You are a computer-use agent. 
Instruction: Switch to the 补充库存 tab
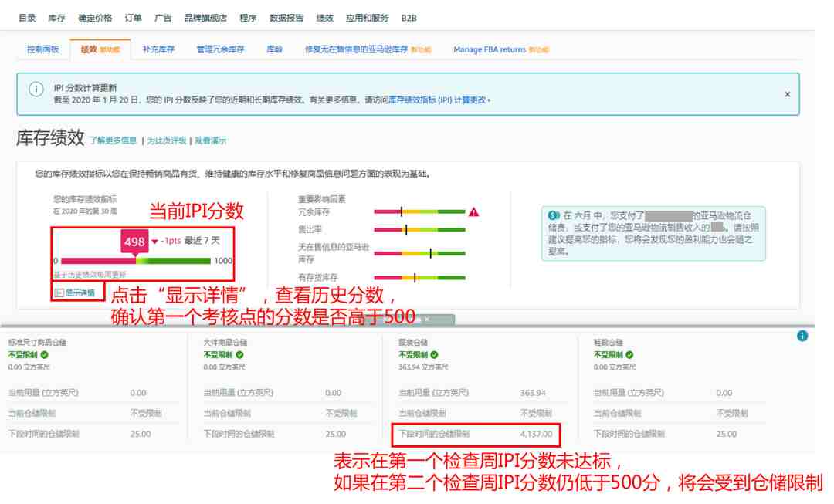(x=158, y=49)
